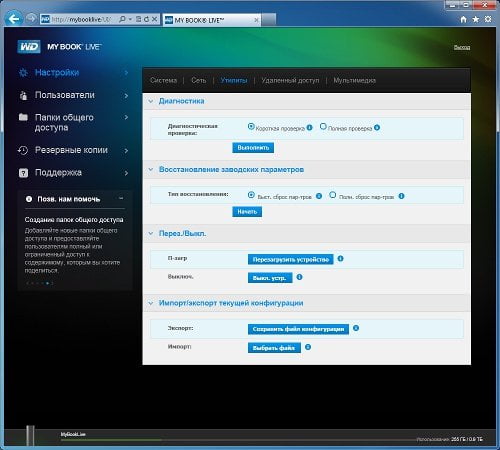Screen dimensions: 500x450
Task: Click info icon next to Полная проверка
Action: pyautogui.click(x=377, y=128)
